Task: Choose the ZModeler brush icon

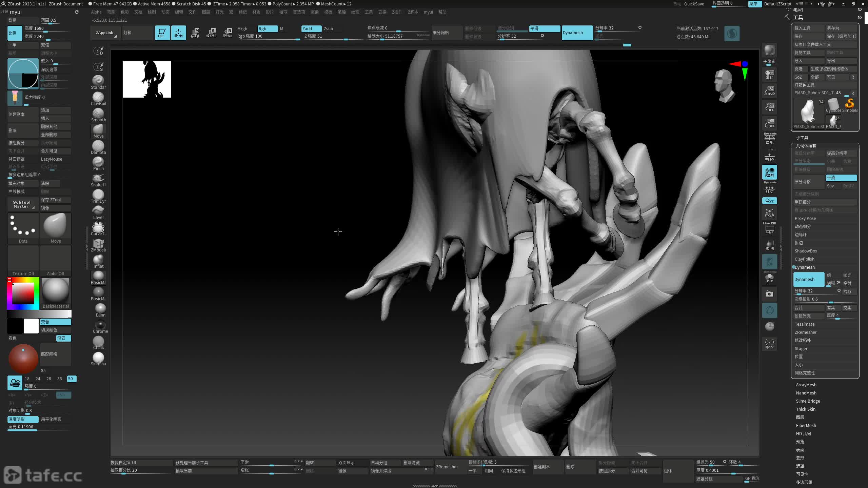Action: pyautogui.click(x=98, y=244)
